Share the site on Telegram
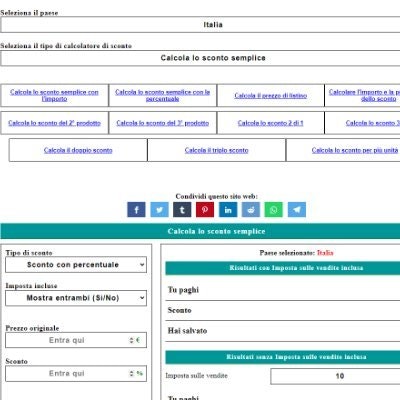 (297, 210)
